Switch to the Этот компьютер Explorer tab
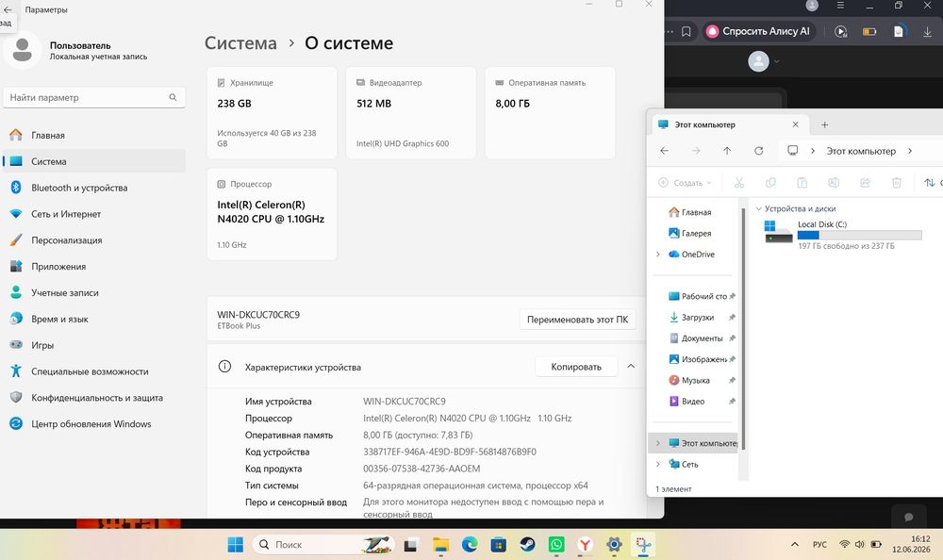Viewport: 943px width, 560px height. click(730, 124)
